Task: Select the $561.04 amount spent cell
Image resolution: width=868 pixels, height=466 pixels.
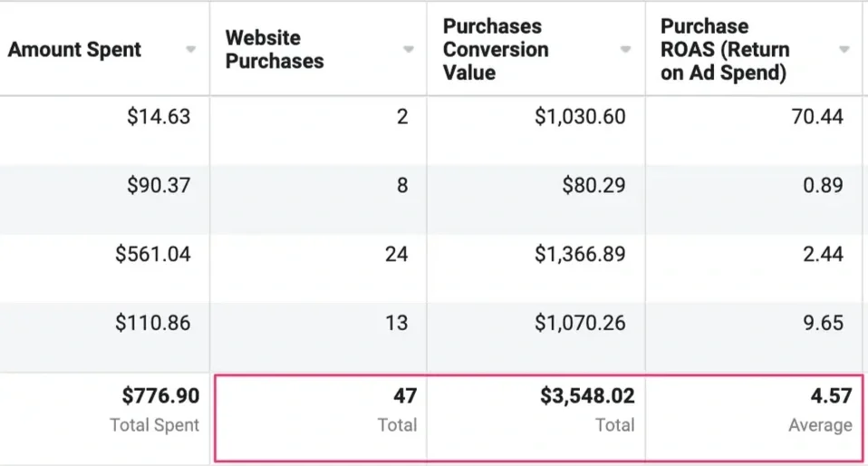Action: click(153, 254)
